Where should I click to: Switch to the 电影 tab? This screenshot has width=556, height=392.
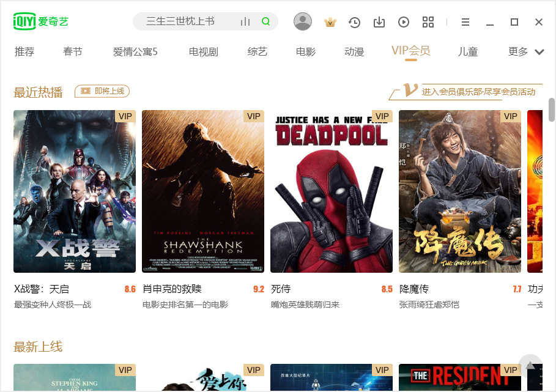coord(306,52)
